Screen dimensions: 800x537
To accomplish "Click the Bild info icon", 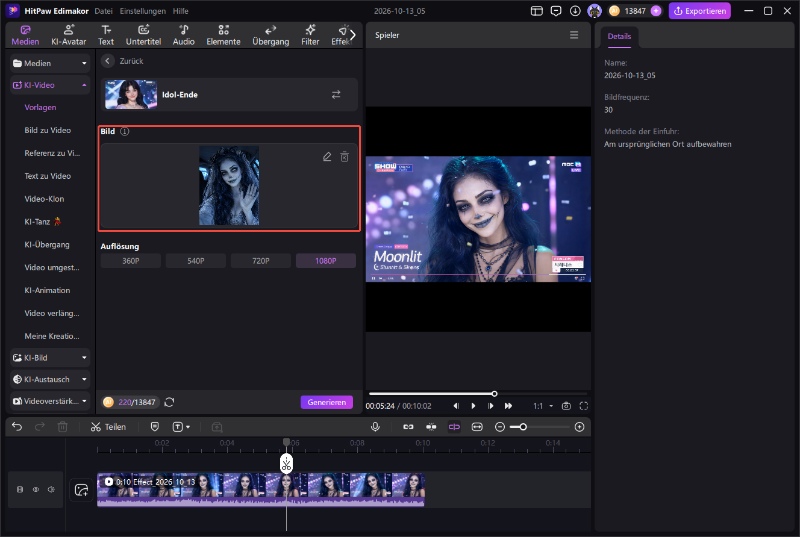I will pos(124,131).
